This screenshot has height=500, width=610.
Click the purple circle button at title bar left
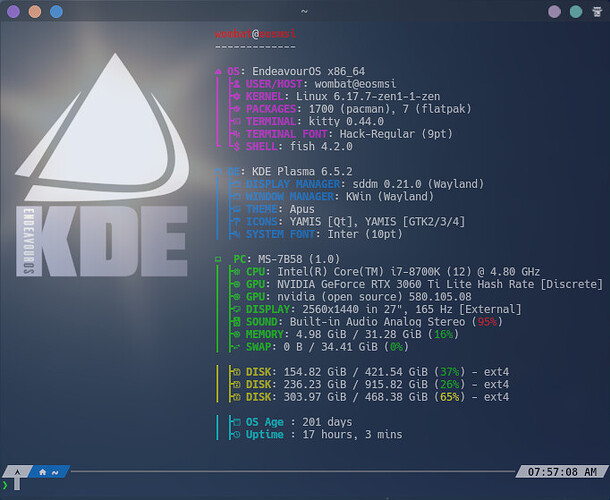click(x=12, y=12)
